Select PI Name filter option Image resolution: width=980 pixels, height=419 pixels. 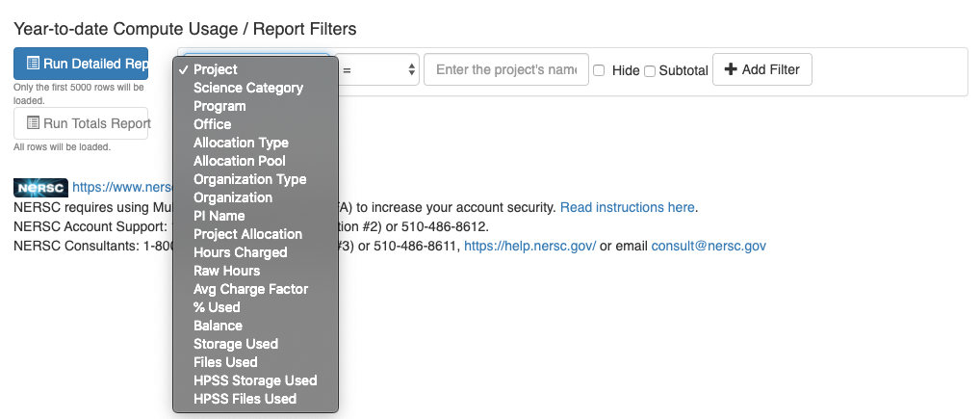point(219,216)
